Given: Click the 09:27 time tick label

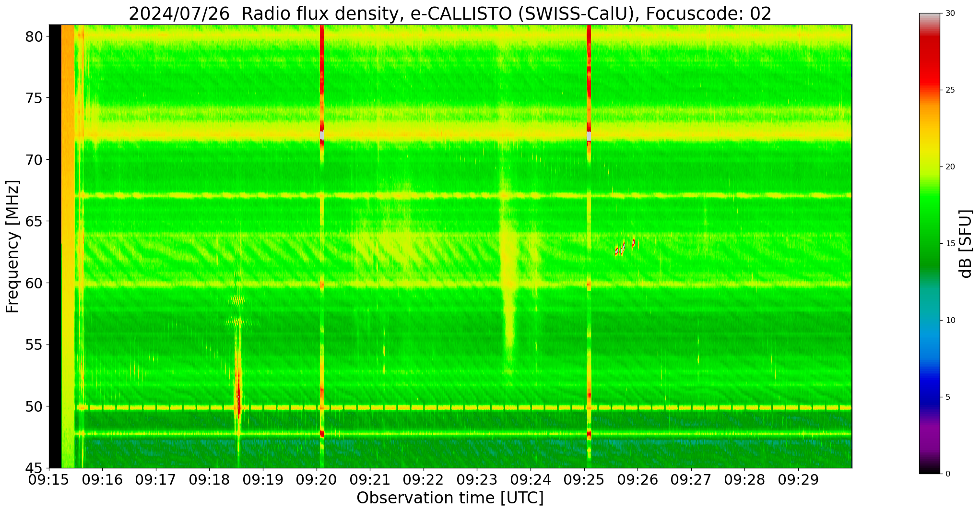Looking at the screenshot, I should click(691, 479).
